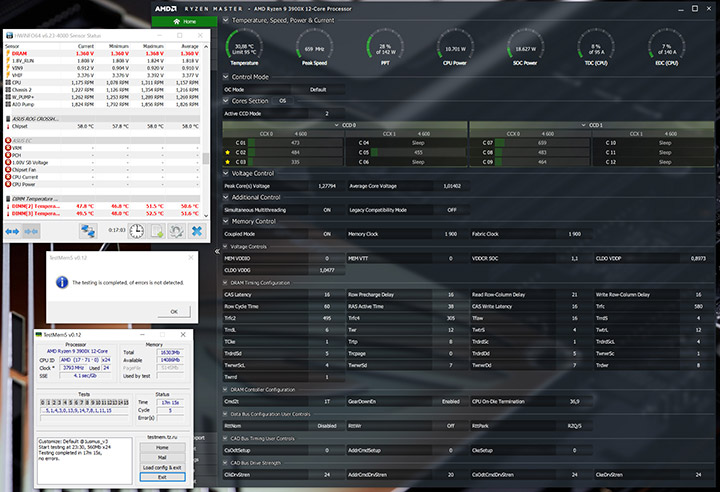Click the Average column header in HWiNFO
The width and height of the screenshot is (720, 492).
click(x=189, y=46)
